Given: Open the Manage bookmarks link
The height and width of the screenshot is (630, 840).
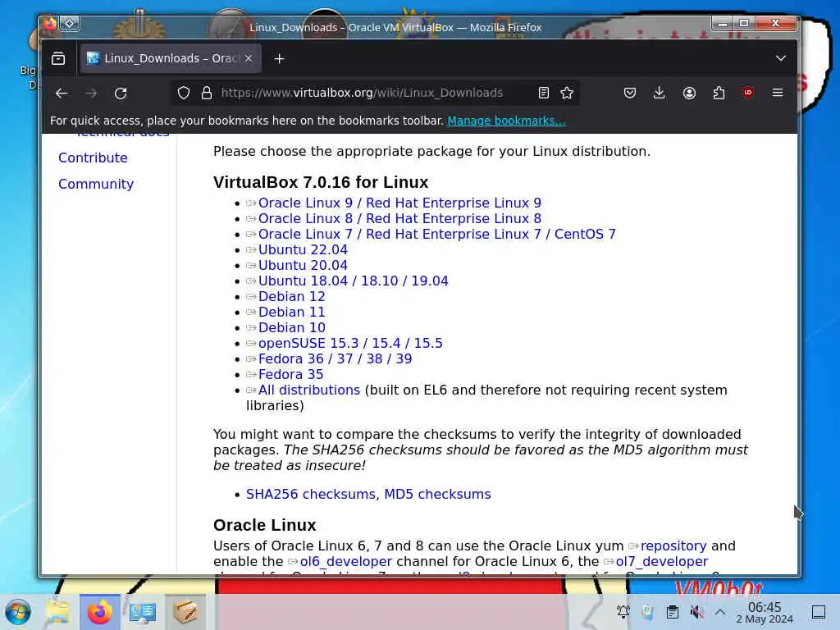Looking at the screenshot, I should pyautogui.click(x=506, y=121).
